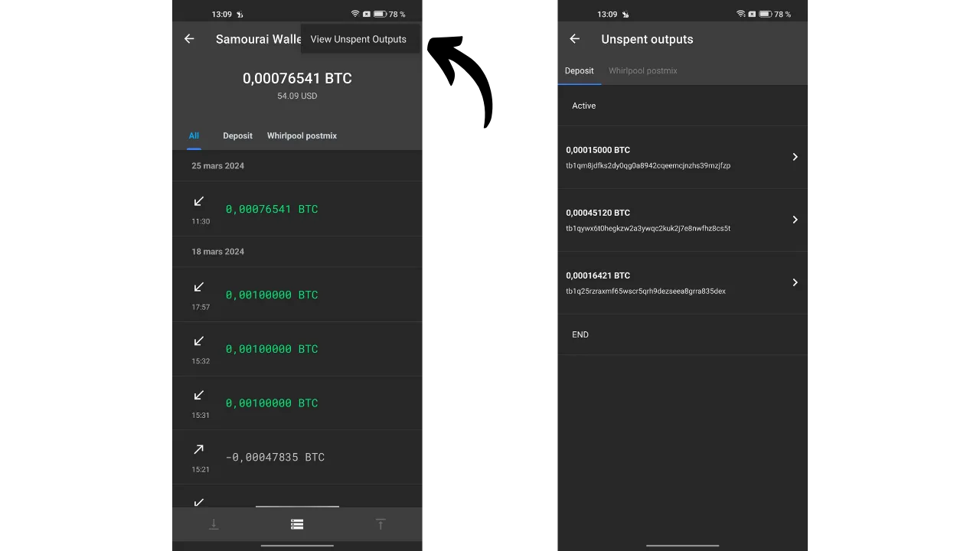Tap address tb1qm8jdfks2dy0qg0a8942cqeemcjnzhs39mzjfzp
Image resolution: width=980 pixels, height=551 pixels.
tap(648, 165)
